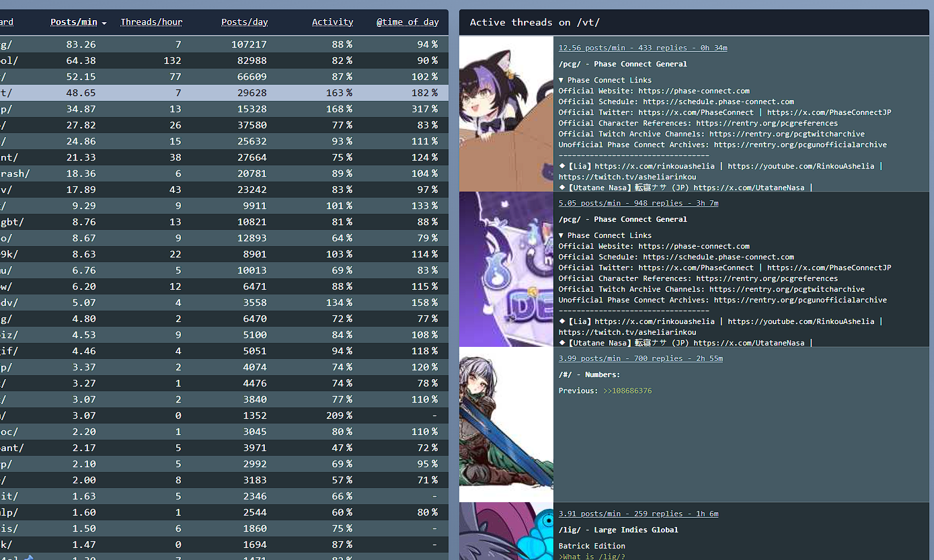Select the row with 83.26 posts/min
Screen dimensions: 934x560
point(224,44)
